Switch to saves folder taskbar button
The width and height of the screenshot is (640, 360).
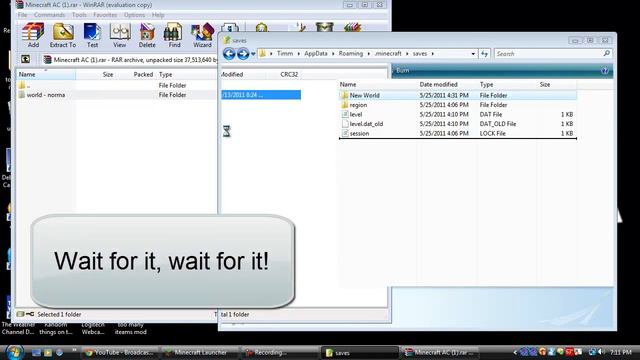(360, 353)
